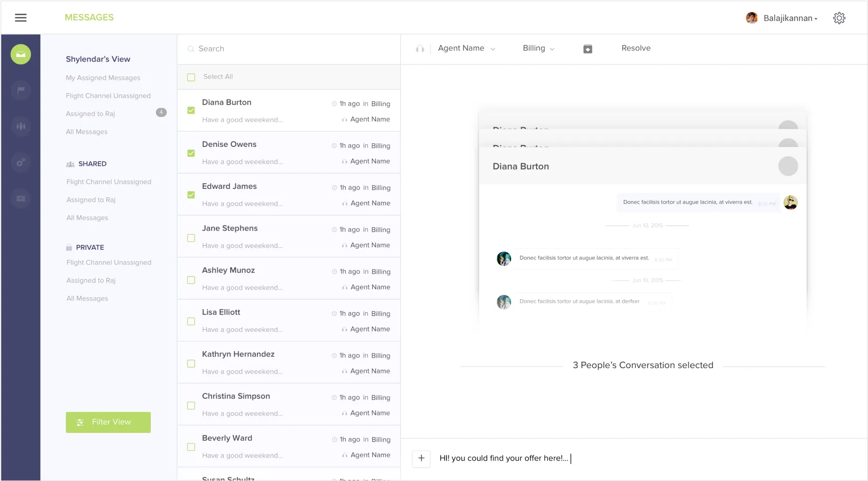The image size is (868, 481).
Task: Open Flight Channel Unassigned under Shylendar's View
Action: point(108,96)
